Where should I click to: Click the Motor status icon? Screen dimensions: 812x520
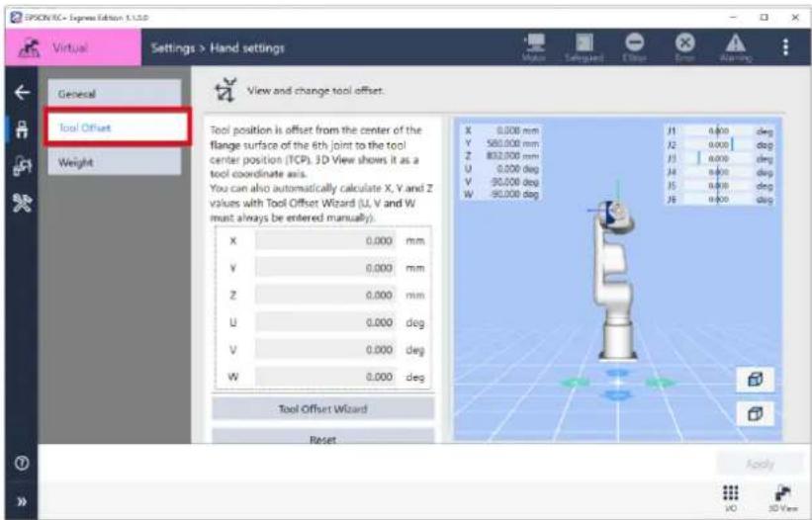534,47
